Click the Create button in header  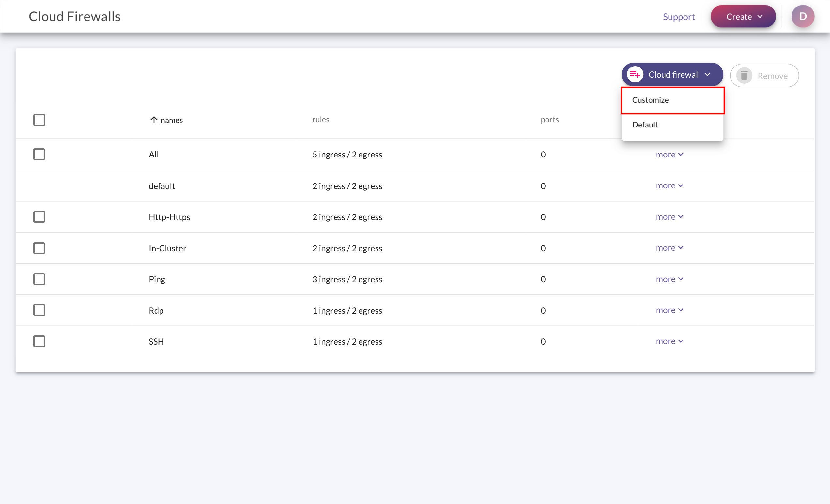coord(739,17)
